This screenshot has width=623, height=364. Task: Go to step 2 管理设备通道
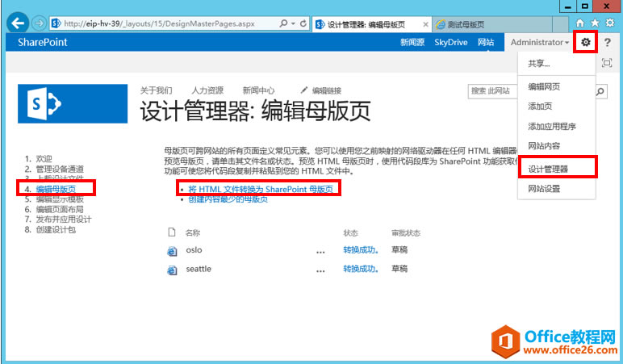coord(60,169)
